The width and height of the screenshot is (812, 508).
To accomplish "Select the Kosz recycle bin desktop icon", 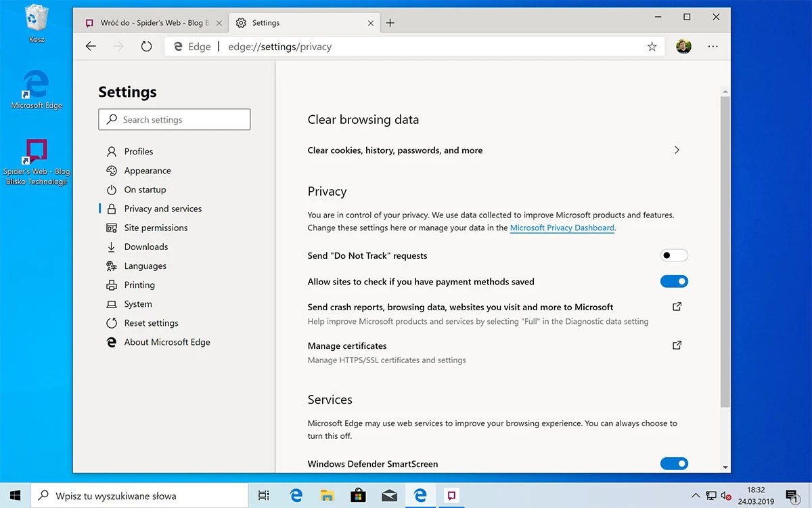I will 37,24.
